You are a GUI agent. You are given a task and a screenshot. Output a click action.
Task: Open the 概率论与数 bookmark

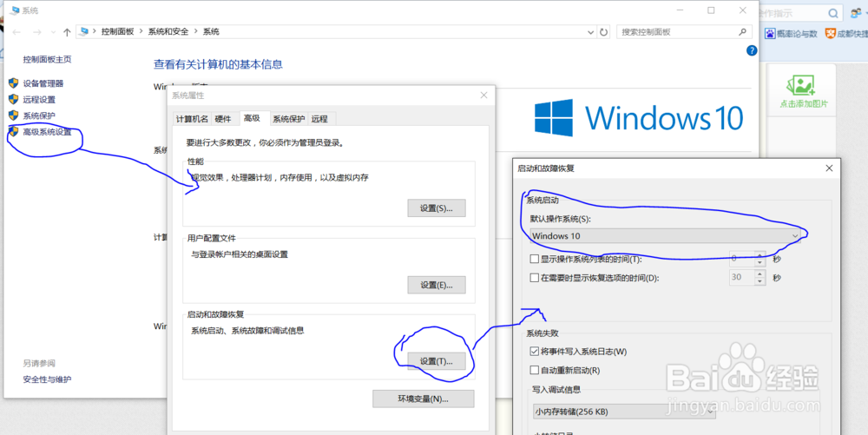click(x=792, y=34)
